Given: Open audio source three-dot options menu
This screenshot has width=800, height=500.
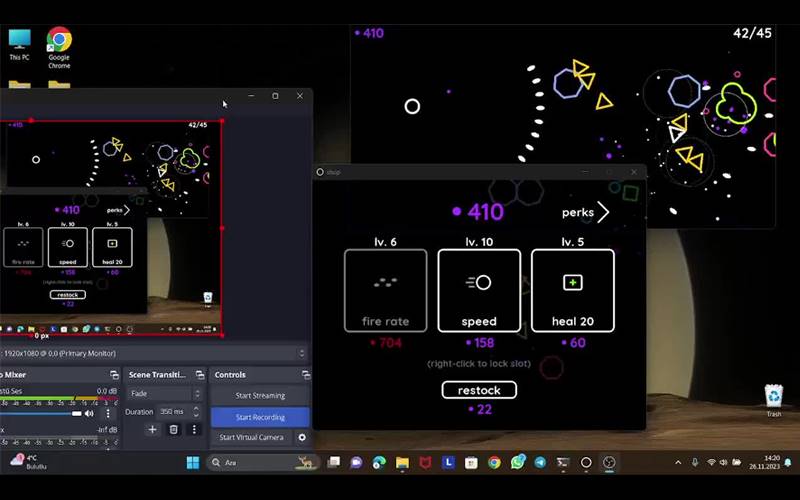Looking at the screenshot, I should point(108,413).
